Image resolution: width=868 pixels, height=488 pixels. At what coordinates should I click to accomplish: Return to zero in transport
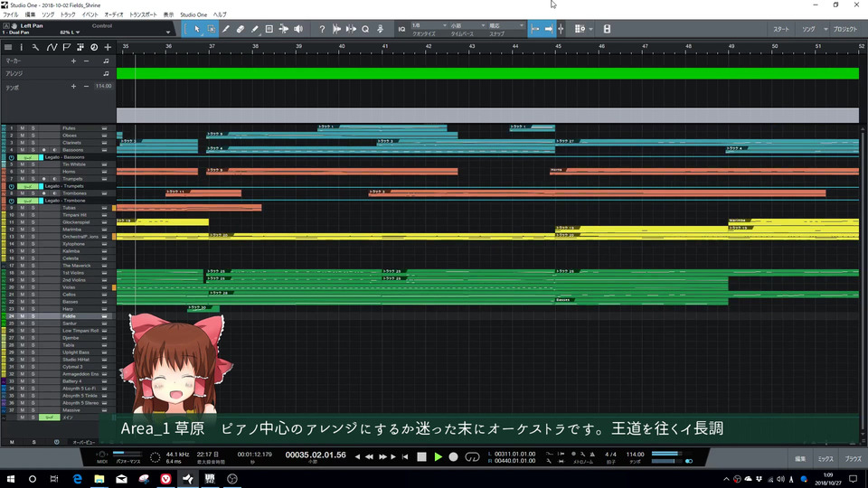[405, 457]
